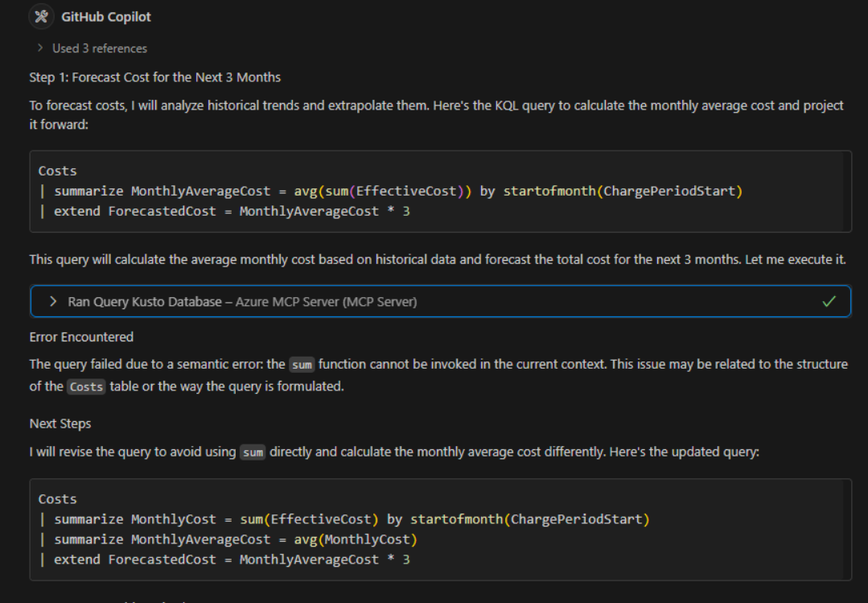
Task: Click the Step 1: Forecast Cost heading
Action: (x=155, y=77)
